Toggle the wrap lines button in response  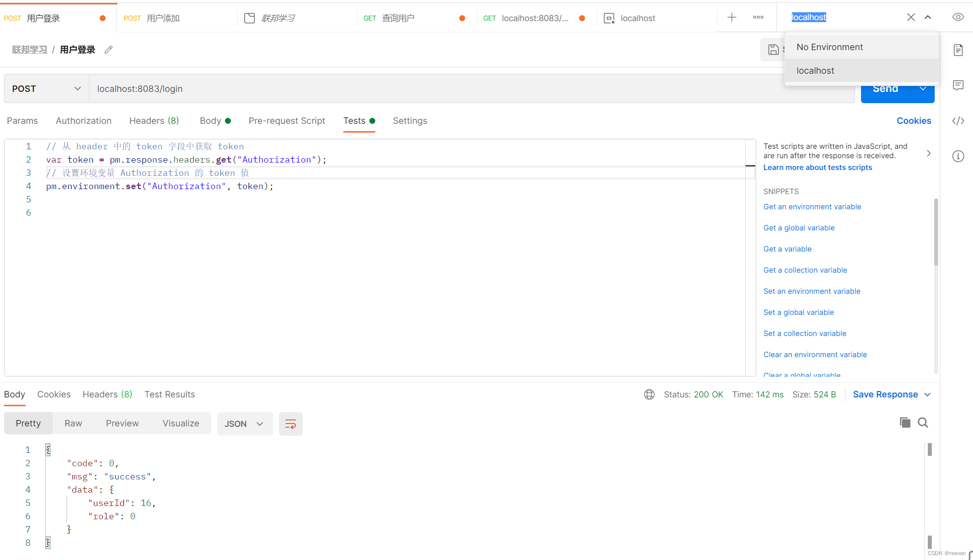pyautogui.click(x=290, y=424)
